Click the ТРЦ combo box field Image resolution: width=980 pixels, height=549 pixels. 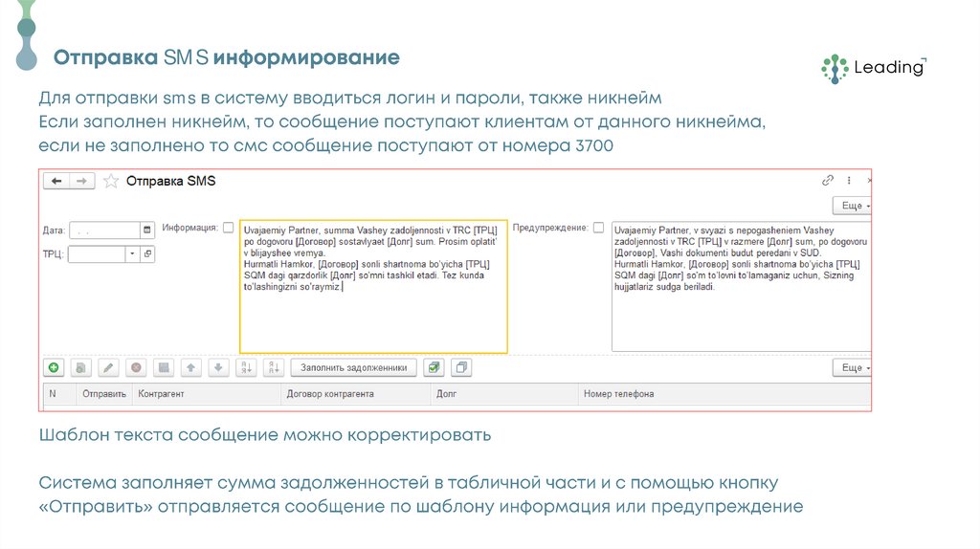coord(97,254)
